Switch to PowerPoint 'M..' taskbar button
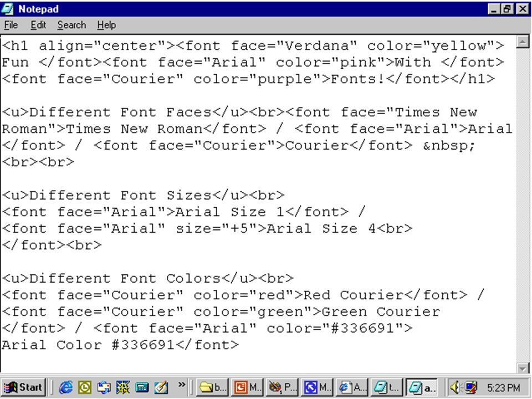Viewport: 532px width, 399px height. (x=247, y=387)
